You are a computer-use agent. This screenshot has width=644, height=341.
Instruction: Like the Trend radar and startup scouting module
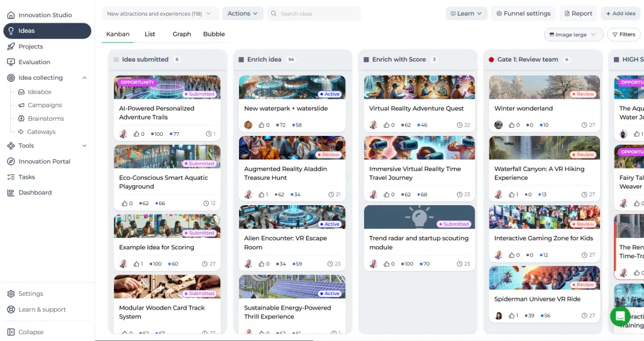[x=387, y=264]
